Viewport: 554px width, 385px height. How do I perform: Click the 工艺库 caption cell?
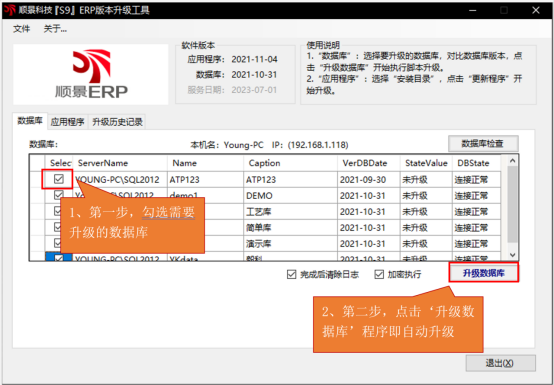point(290,212)
